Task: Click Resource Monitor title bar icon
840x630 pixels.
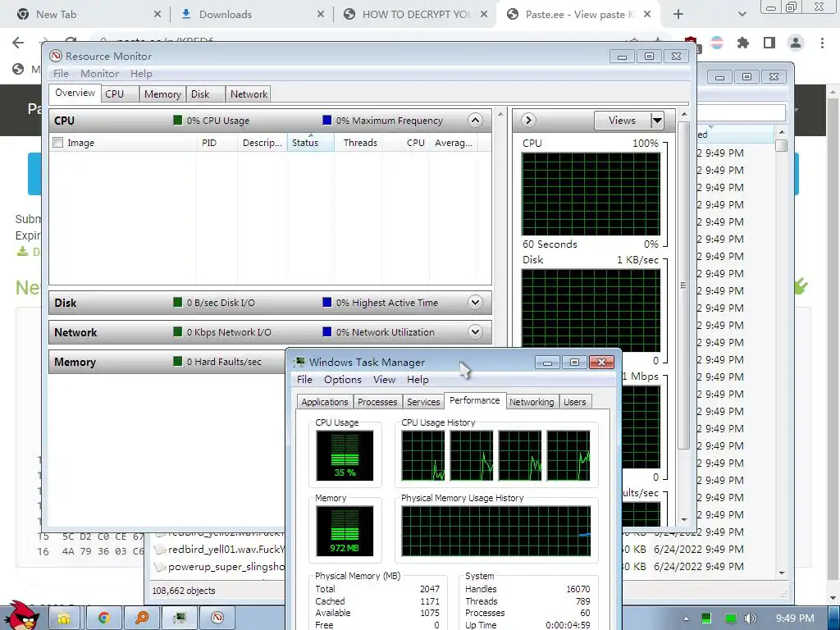Action: [56, 57]
